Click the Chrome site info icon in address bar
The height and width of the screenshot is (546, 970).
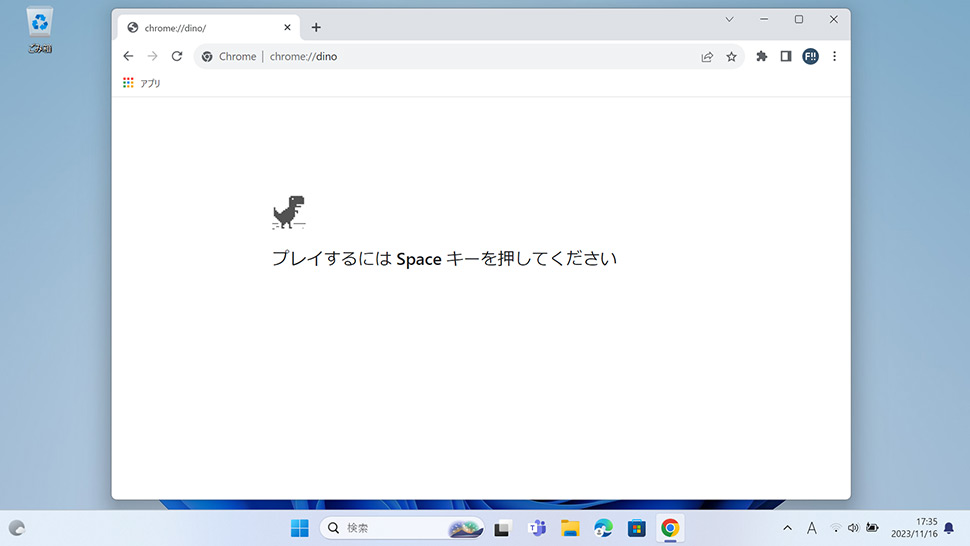(207, 56)
